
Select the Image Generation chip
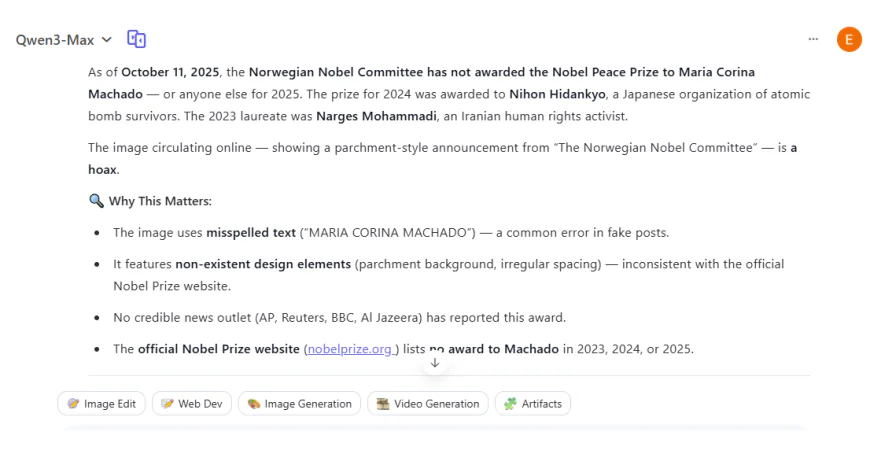(x=300, y=404)
